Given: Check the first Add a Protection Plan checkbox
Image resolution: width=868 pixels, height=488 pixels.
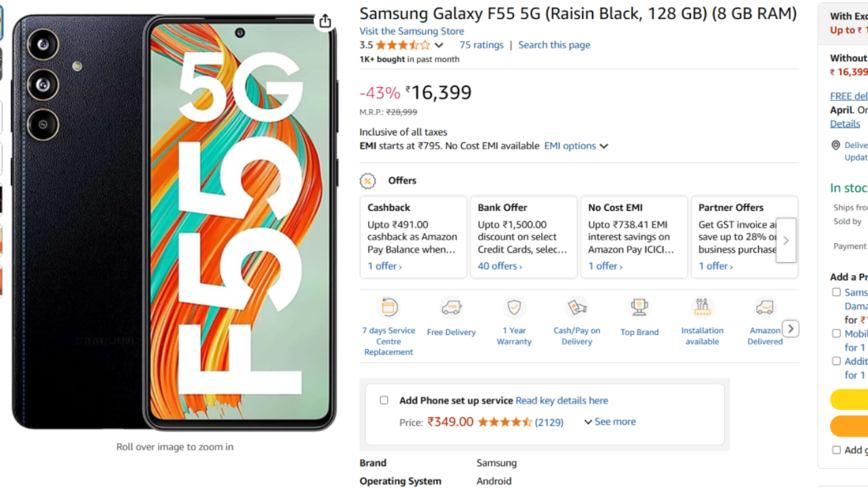Looking at the screenshot, I should [837, 292].
